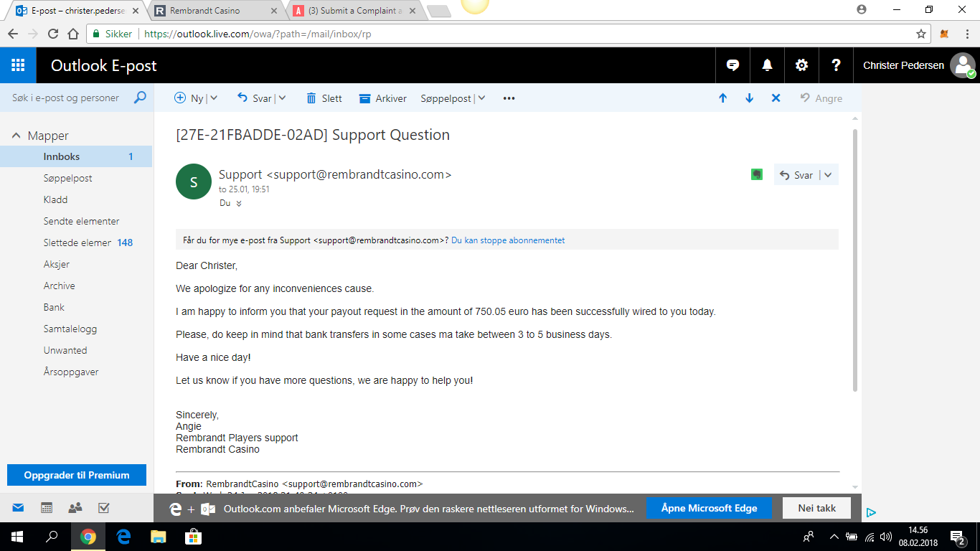This screenshot has height=551, width=980.
Task: Open Chrome from the taskbar
Action: coord(88,536)
